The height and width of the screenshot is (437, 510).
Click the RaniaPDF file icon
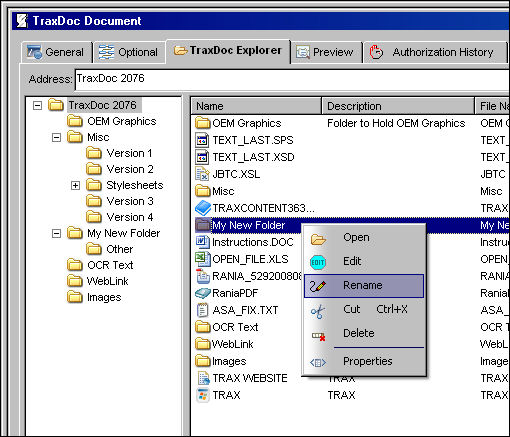coord(203,293)
